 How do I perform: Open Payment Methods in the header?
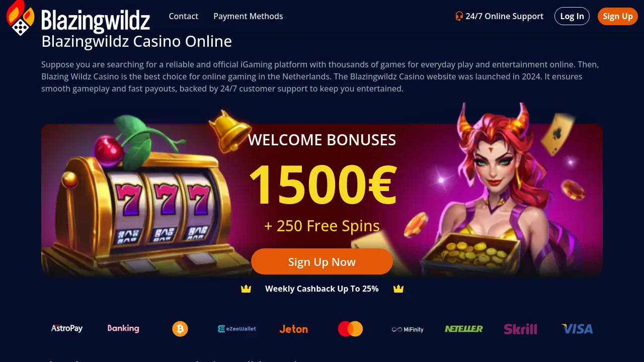(248, 16)
